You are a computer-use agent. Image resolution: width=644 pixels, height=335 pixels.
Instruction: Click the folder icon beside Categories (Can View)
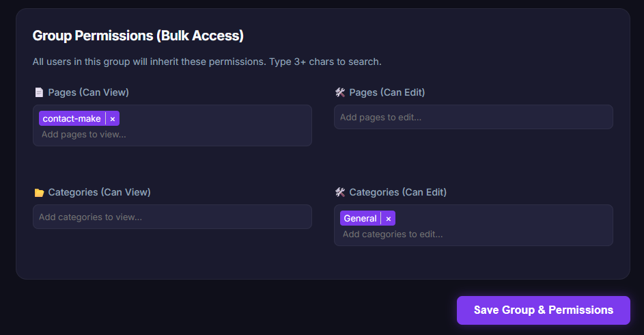tap(39, 193)
